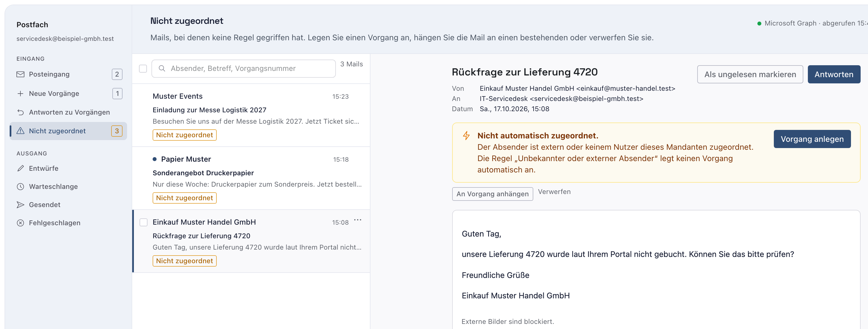868x329 pixels.
Task: Open the Warteschlange folder
Action: click(68, 186)
